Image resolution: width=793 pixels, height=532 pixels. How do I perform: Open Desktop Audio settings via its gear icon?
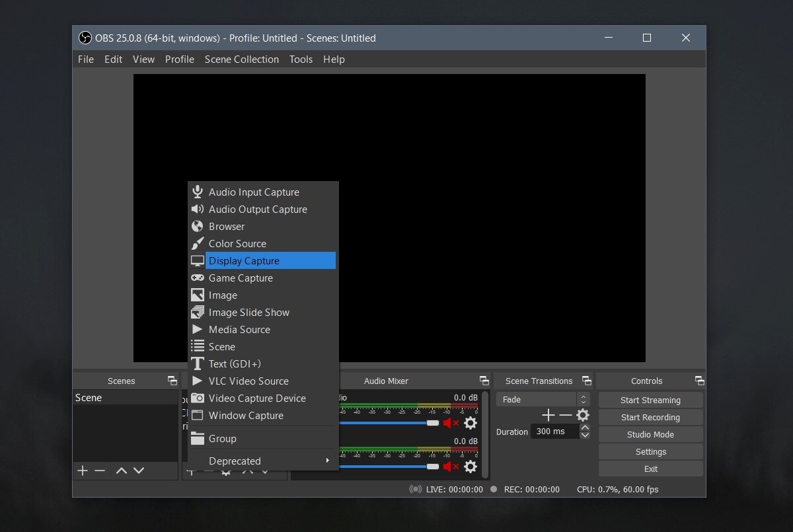pos(470,423)
